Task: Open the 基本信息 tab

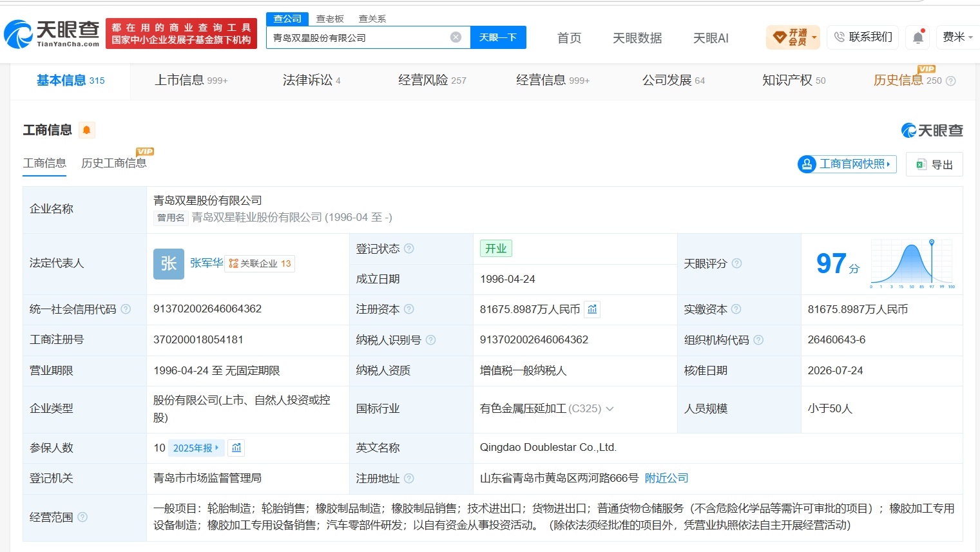Action: [x=70, y=81]
